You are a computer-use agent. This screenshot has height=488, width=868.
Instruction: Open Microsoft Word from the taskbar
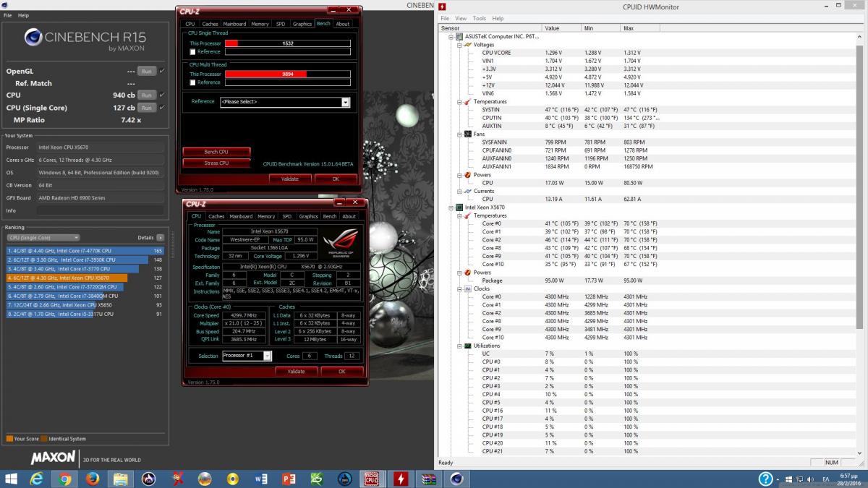(261, 479)
